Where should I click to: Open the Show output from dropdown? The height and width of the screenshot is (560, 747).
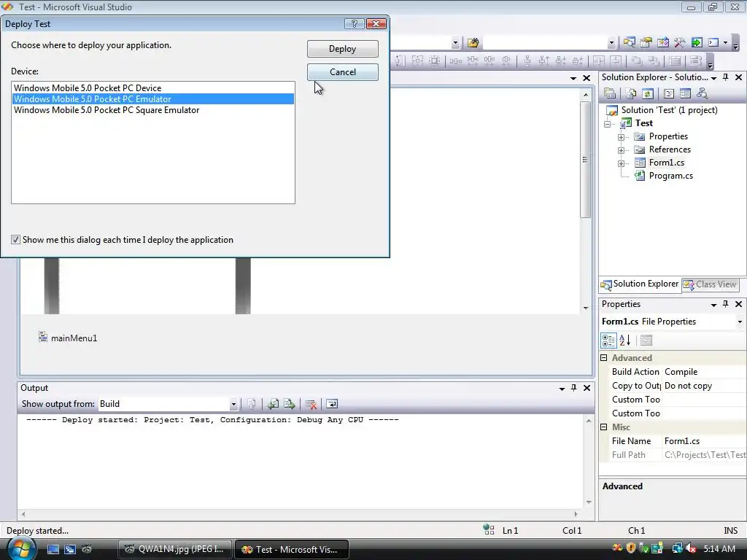(x=233, y=404)
